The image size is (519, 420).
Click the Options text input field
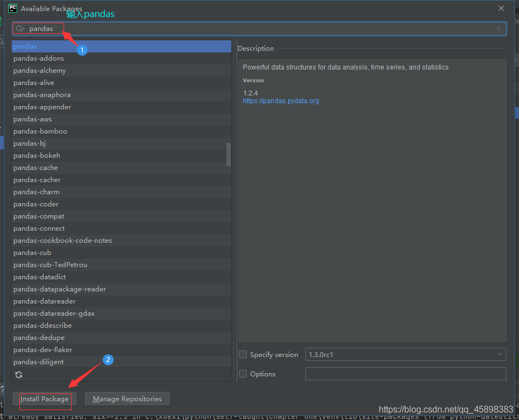click(x=405, y=374)
